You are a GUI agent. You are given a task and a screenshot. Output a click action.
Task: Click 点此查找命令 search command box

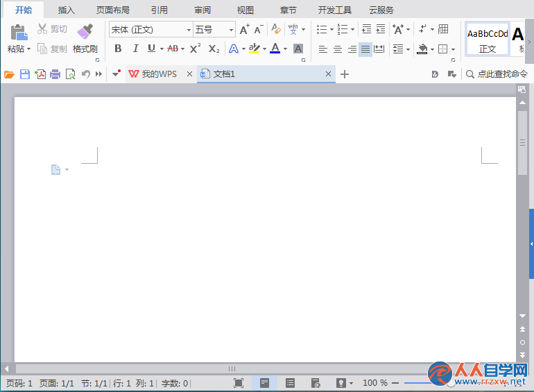[x=497, y=74]
